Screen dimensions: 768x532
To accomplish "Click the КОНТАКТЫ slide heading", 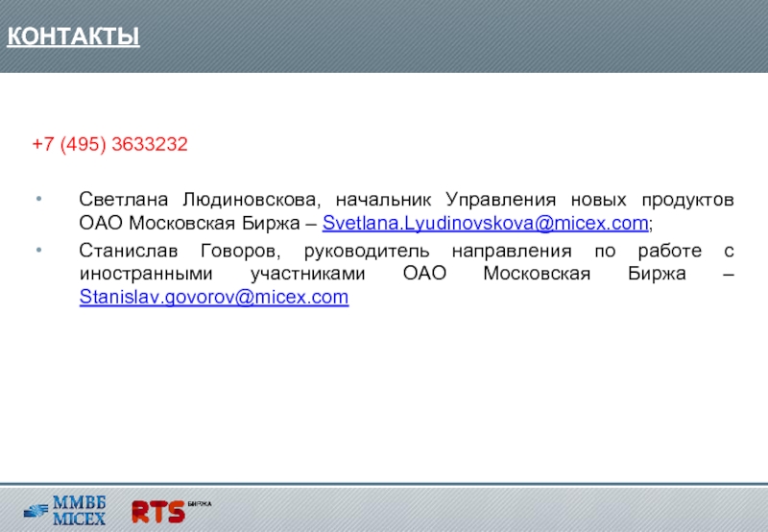I will click(x=74, y=36).
